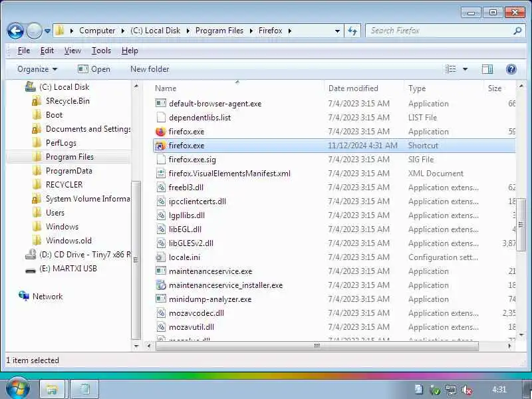Viewport: 532px width, 399px height.
Task: Click the file list vertical scrollbar thumb
Action: tap(521, 225)
